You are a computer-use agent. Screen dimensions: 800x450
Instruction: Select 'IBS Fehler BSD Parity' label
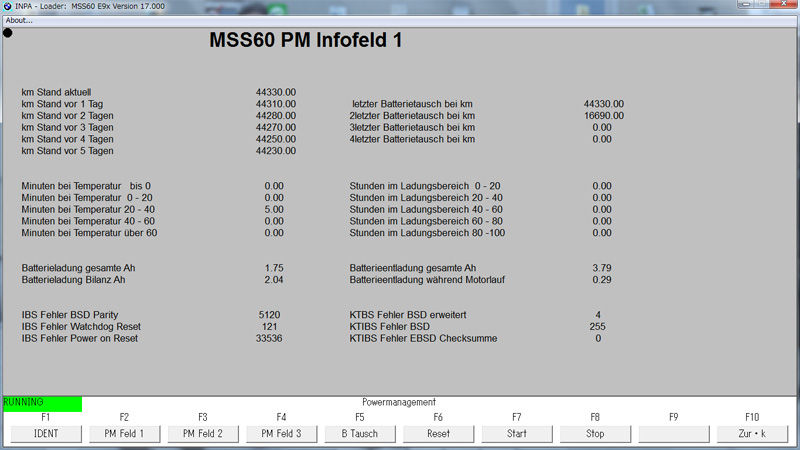point(69,315)
